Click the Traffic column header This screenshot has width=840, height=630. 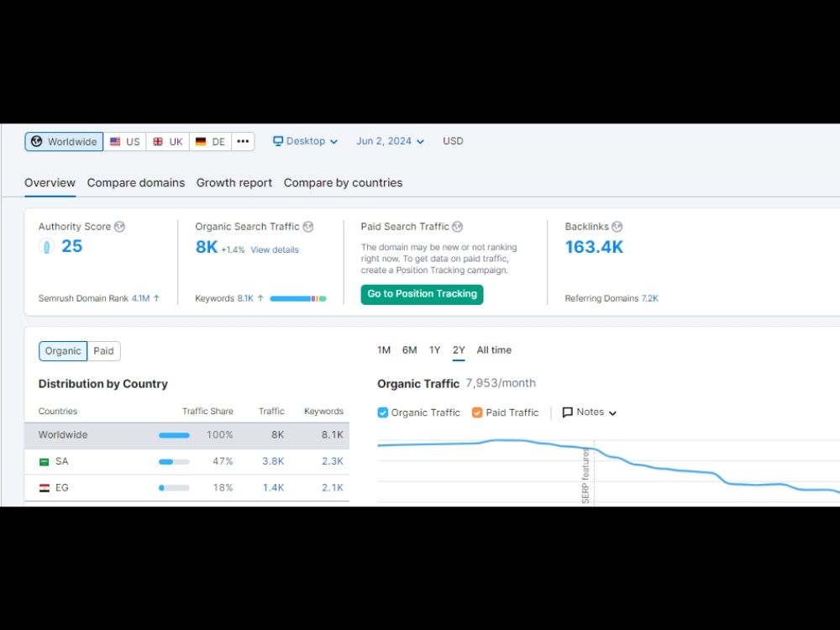pos(271,412)
